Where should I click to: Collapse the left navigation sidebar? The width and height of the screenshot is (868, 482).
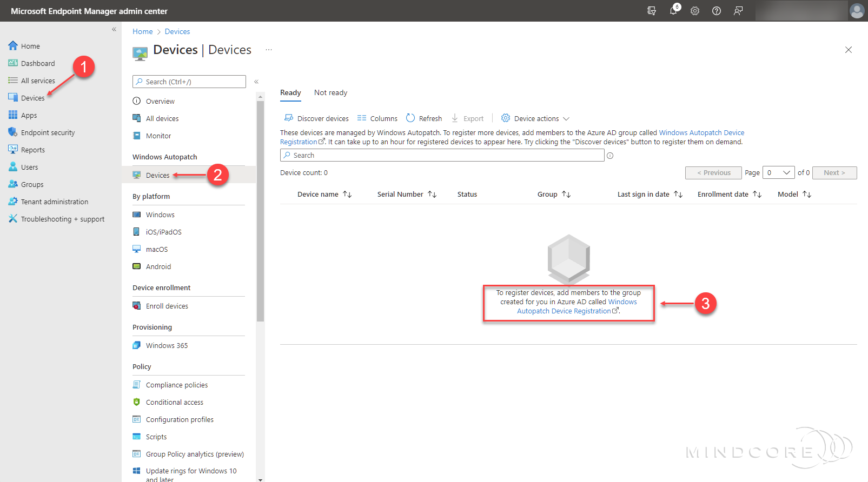click(x=114, y=30)
